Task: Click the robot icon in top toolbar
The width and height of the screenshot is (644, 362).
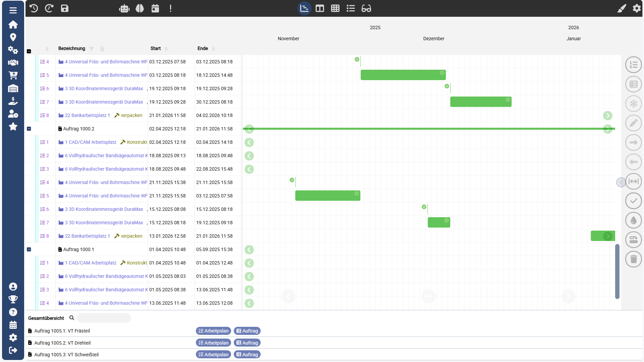Action: point(124,8)
